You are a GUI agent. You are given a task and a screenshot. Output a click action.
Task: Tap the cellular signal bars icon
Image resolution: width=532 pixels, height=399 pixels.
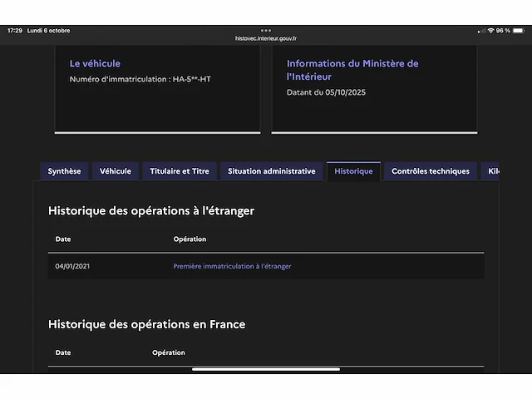480,31
